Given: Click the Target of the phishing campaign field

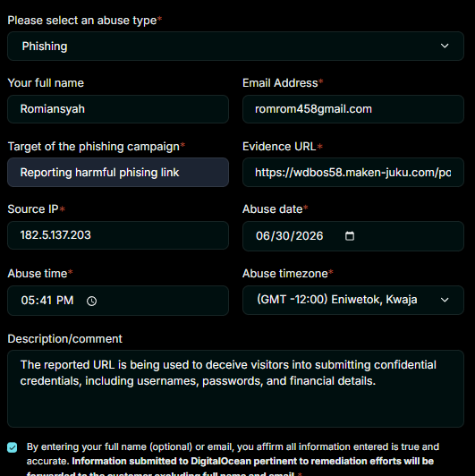Looking at the screenshot, I should coord(118,172).
